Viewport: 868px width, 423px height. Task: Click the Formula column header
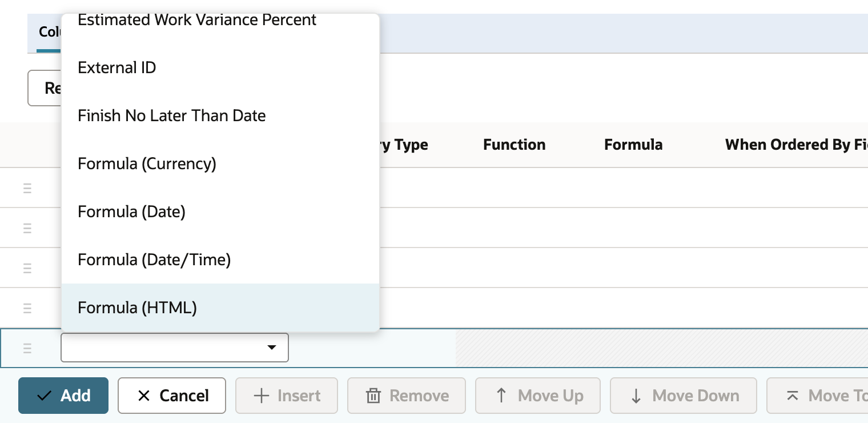click(633, 145)
